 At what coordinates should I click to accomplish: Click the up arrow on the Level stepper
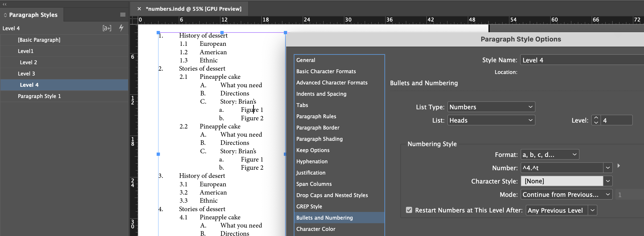pos(596,117)
